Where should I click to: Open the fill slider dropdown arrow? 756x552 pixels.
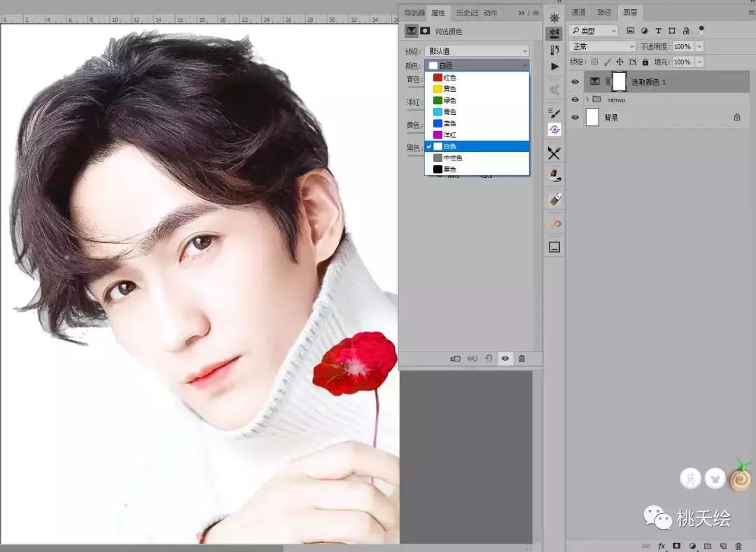[x=699, y=62]
